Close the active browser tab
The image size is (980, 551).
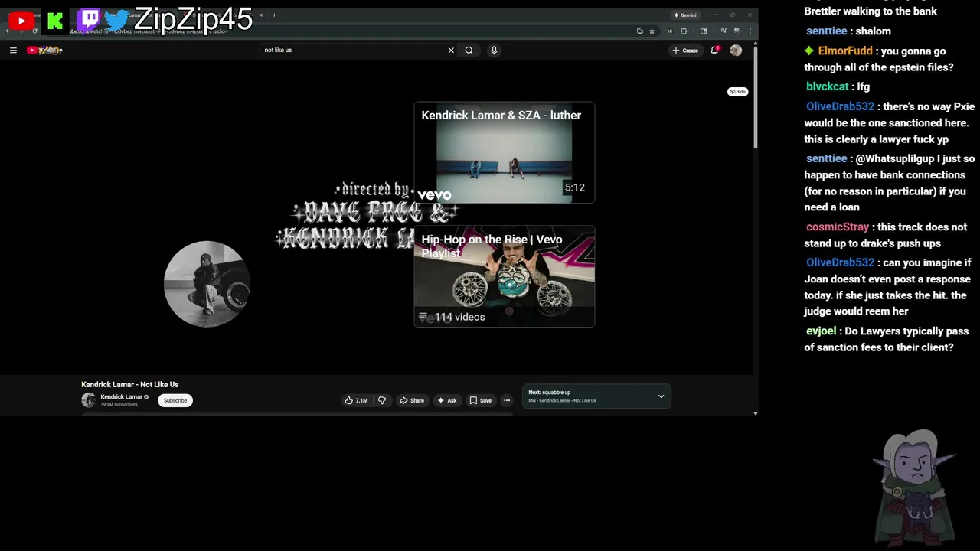coord(260,15)
